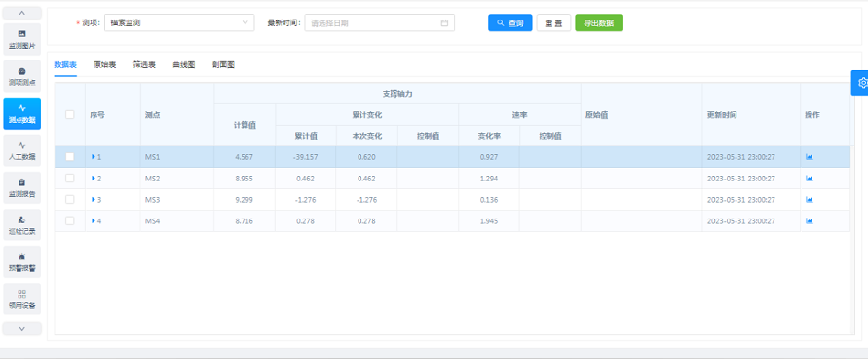Image resolution: width=868 pixels, height=359 pixels.
Task: Click the change rate 0.136
Action: click(489, 199)
